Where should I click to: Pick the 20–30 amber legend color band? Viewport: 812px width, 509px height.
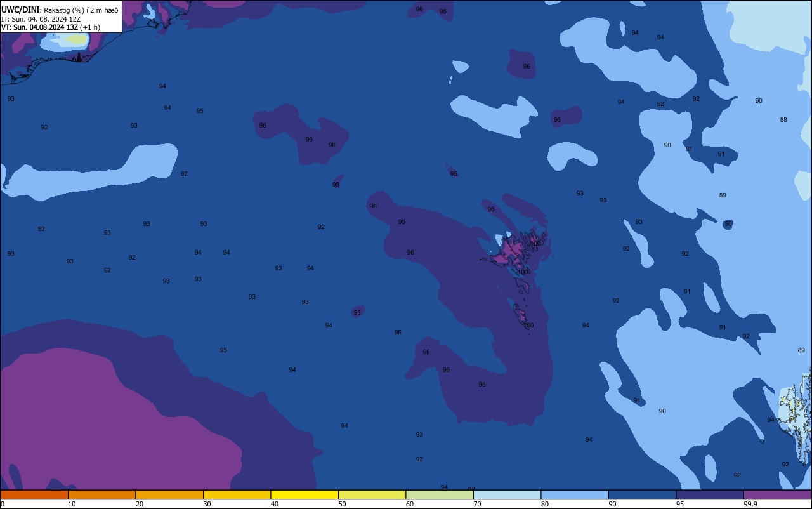point(169,494)
